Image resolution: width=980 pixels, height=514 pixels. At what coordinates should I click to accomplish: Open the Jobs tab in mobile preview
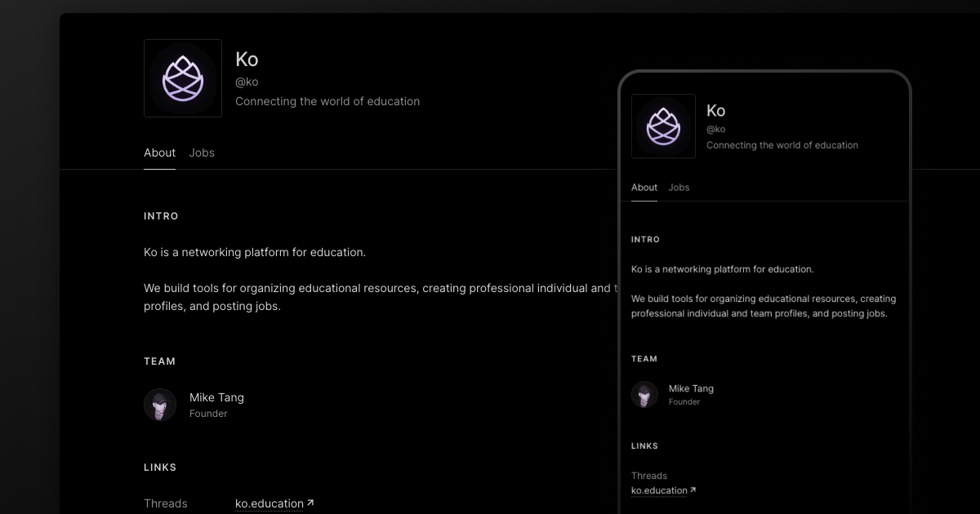(x=679, y=188)
